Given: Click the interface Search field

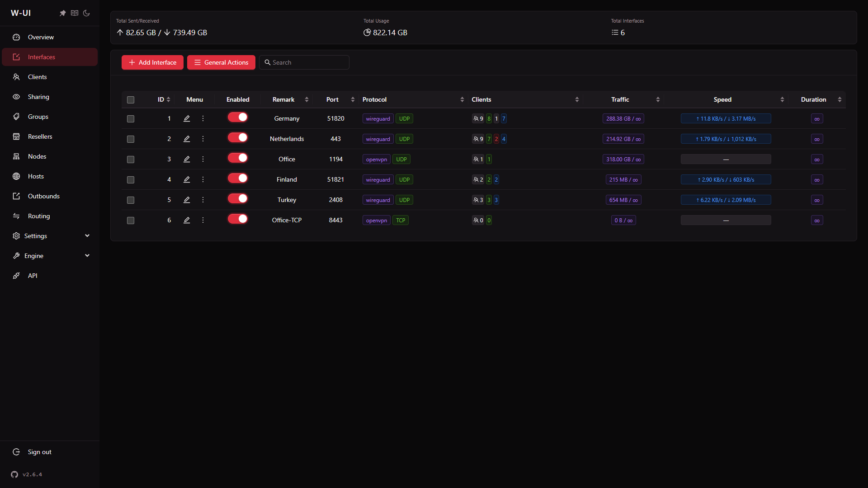Looking at the screenshot, I should pos(304,62).
